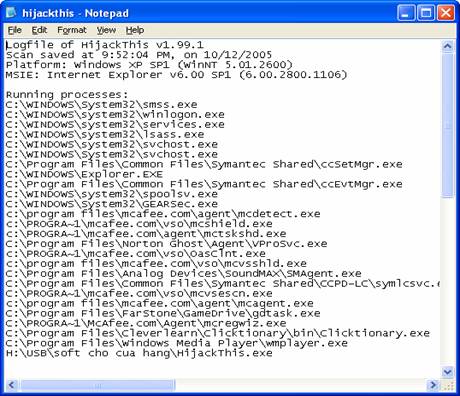Open the Format menu
This screenshot has width=460, height=396.
click(x=72, y=30)
